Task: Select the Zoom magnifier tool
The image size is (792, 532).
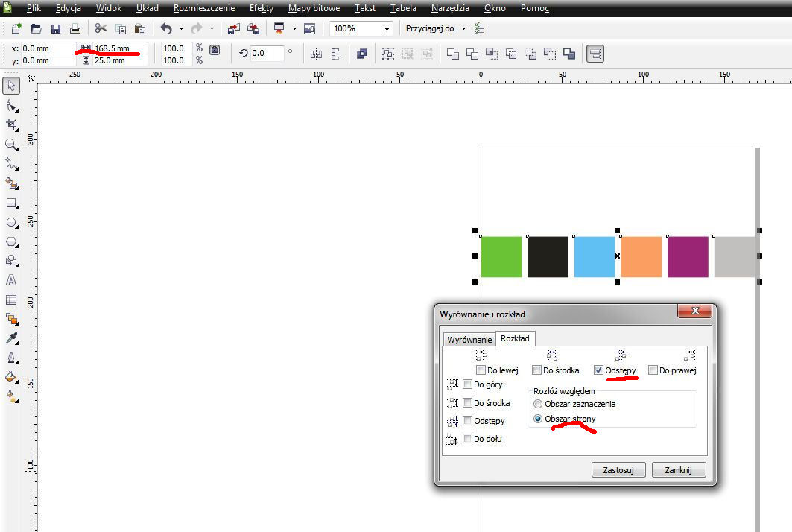Action: (11, 145)
